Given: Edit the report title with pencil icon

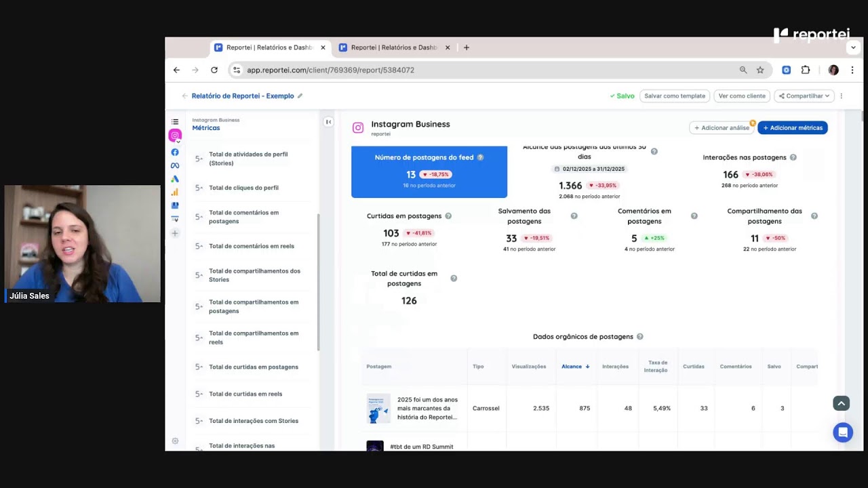Looking at the screenshot, I should click(300, 96).
